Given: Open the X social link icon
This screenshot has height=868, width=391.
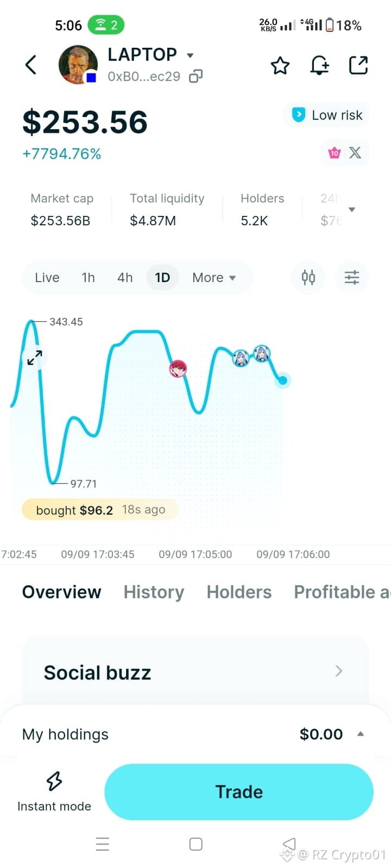Looking at the screenshot, I should pyautogui.click(x=355, y=152).
